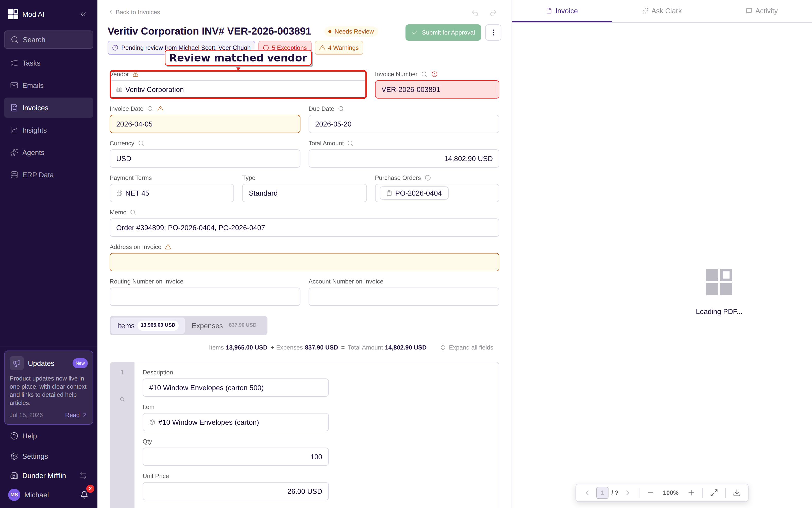Image resolution: width=812 pixels, height=508 pixels.
Task: Click the 5 Exceptions badge
Action: (x=285, y=47)
